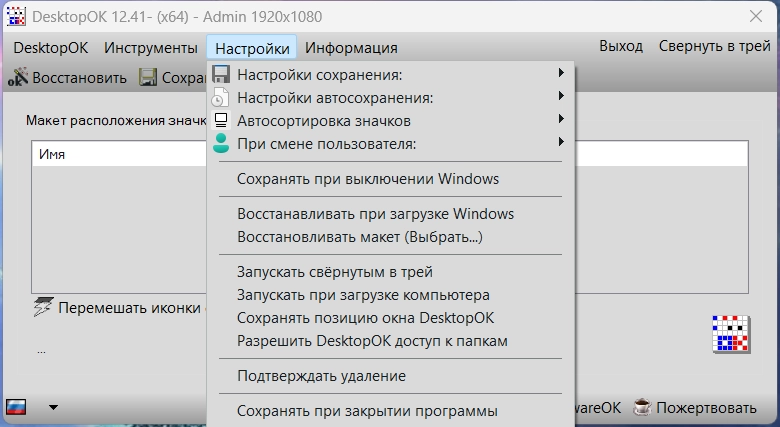Click the Восстановить toolbar icon
Viewport: 780px width, 427px height.
tap(18, 77)
